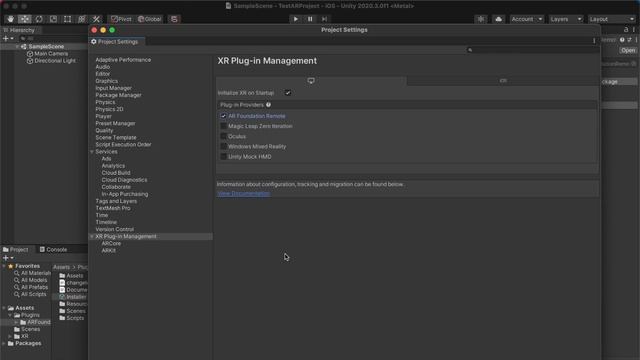Collapse the Favorites section
This screenshot has width=640, height=360.
tap(4, 266)
